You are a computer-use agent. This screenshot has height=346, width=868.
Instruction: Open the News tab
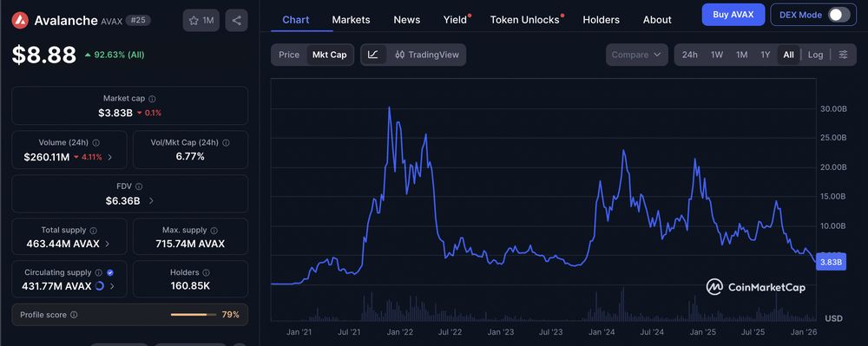[407, 19]
